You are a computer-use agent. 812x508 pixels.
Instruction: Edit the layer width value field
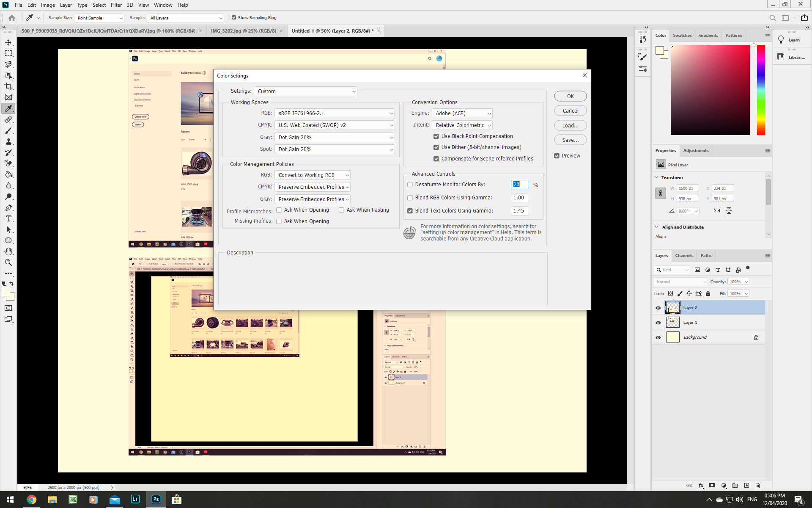[x=687, y=188]
